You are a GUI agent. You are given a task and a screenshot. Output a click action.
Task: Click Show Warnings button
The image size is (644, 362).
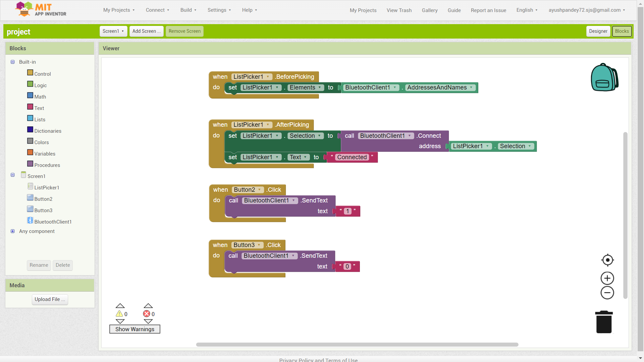point(135,329)
